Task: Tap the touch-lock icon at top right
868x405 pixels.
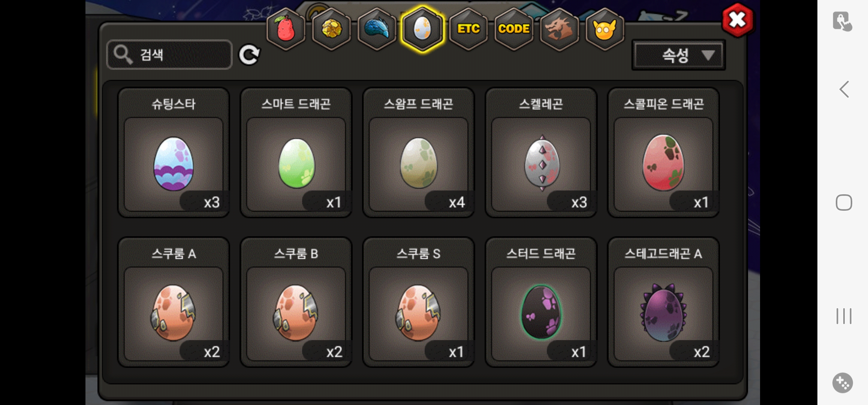Action: click(842, 21)
